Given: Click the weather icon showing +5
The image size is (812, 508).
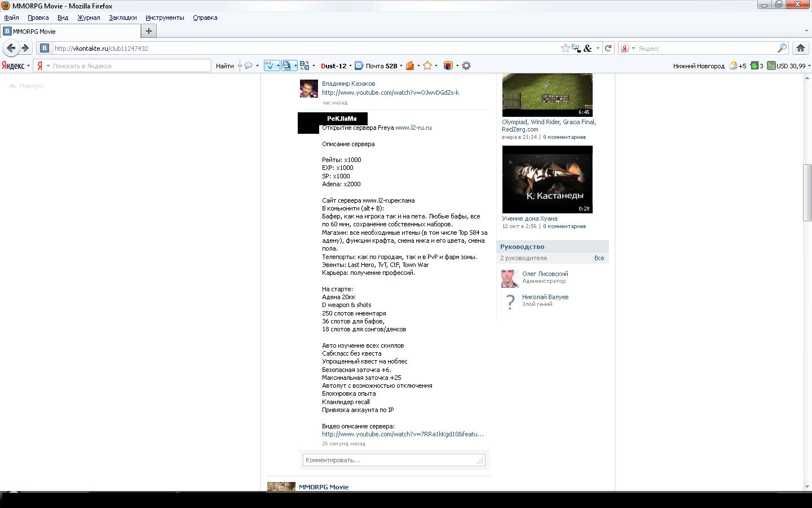Looking at the screenshot, I should [733, 65].
